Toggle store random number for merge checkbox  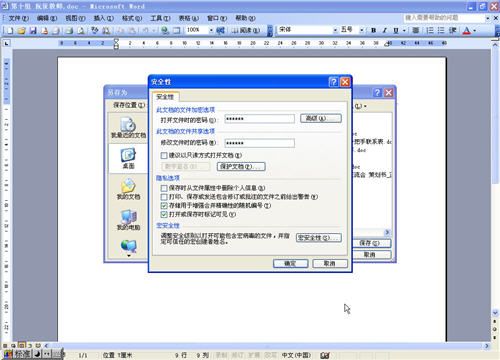click(164, 206)
